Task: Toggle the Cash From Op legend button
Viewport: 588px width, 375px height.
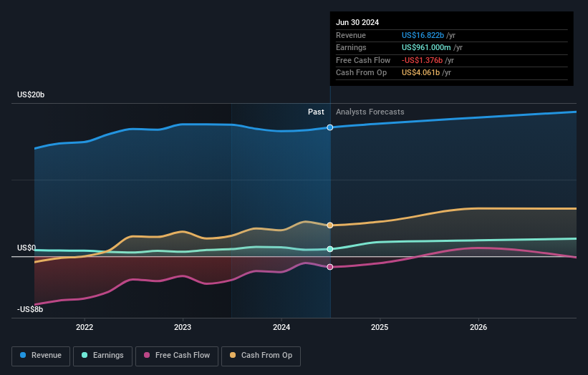Action: 261,356
